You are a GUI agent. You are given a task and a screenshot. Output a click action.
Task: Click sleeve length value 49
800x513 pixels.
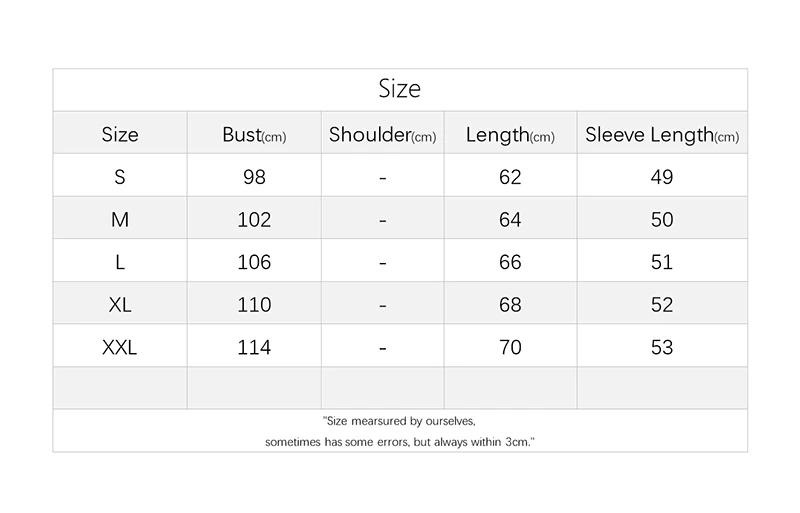(x=662, y=177)
